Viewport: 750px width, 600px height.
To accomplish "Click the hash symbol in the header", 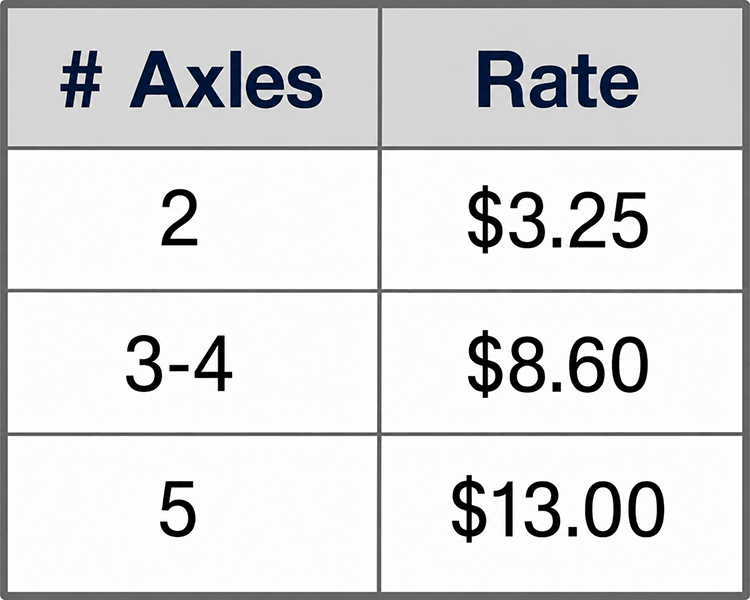I will [x=81, y=79].
